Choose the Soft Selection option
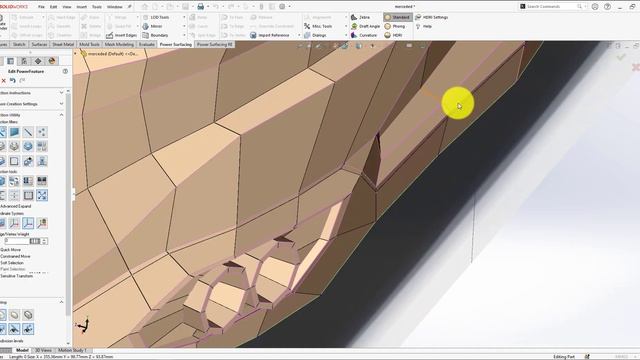 click(x=12, y=262)
